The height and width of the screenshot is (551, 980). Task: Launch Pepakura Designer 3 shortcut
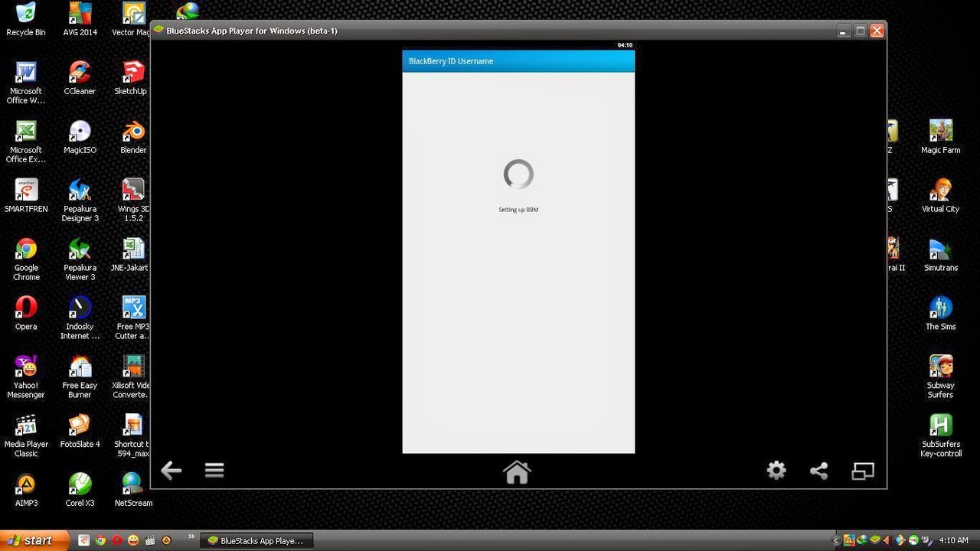click(x=80, y=201)
